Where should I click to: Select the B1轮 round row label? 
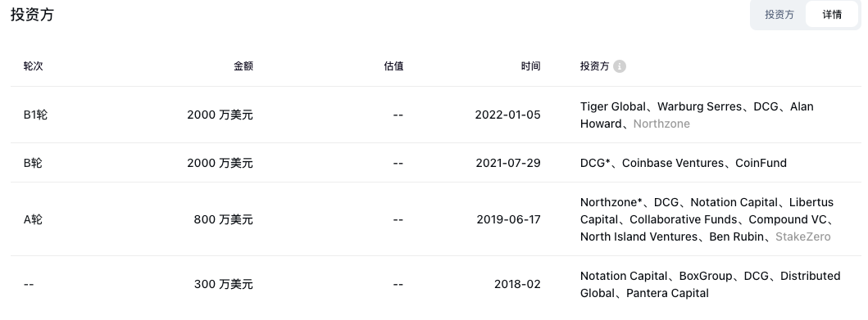[35, 115]
